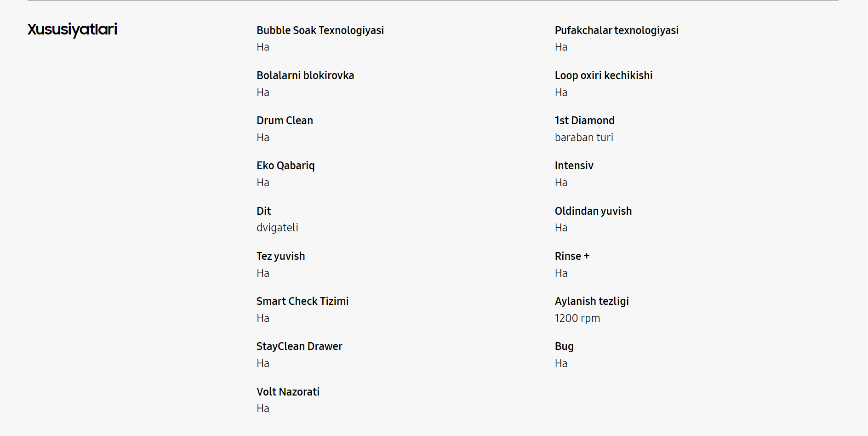Image resolution: width=868 pixels, height=436 pixels.
Task: Select the Eko Qabariq feature label
Action: tap(286, 166)
